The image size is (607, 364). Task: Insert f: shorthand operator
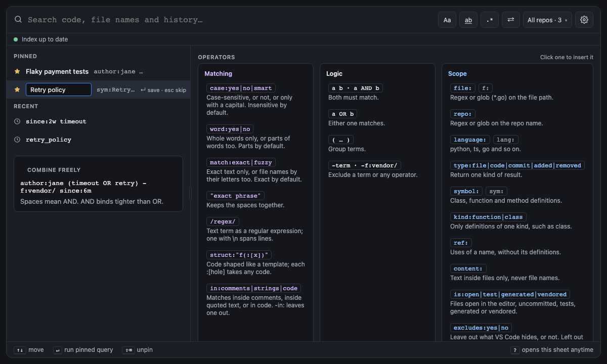[x=486, y=88]
